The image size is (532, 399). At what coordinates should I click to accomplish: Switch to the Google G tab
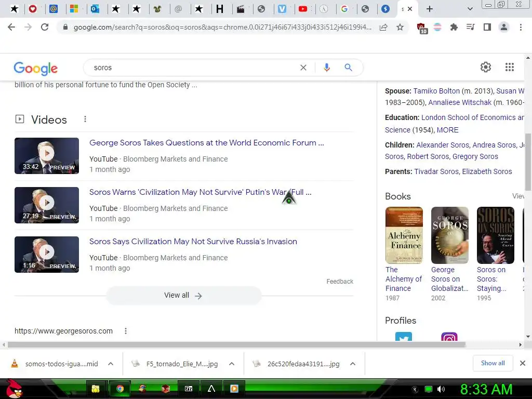344,9
